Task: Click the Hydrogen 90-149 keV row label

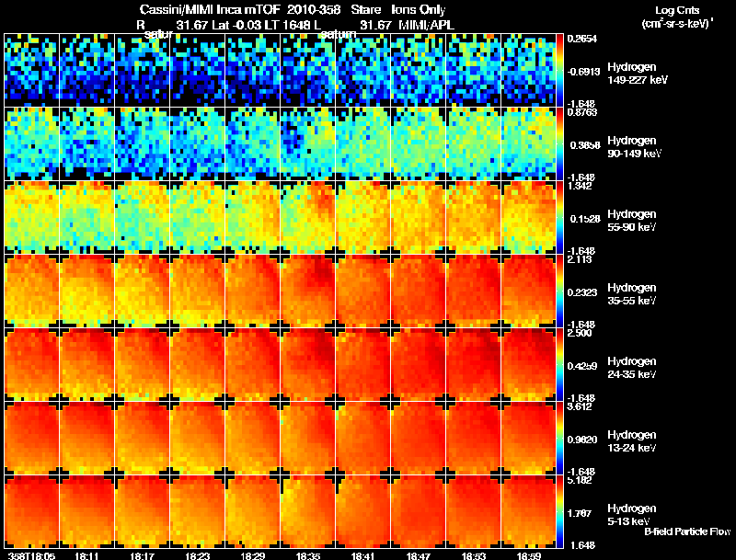Action: (634, 147)
